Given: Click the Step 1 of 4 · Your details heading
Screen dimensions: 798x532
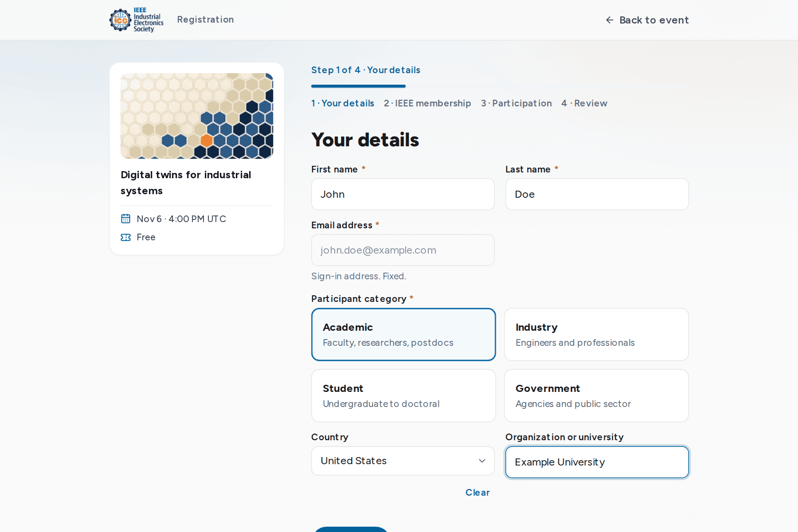Looking at the screenshot, I should (366, 70).
